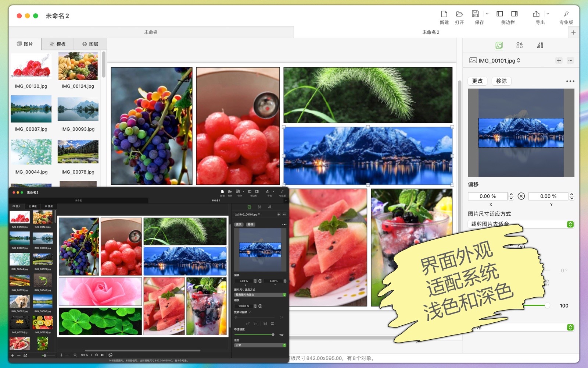Open the 裁剪图片去适合 fit mode dropdown
588x368 pixels.
tap(570, 224)
